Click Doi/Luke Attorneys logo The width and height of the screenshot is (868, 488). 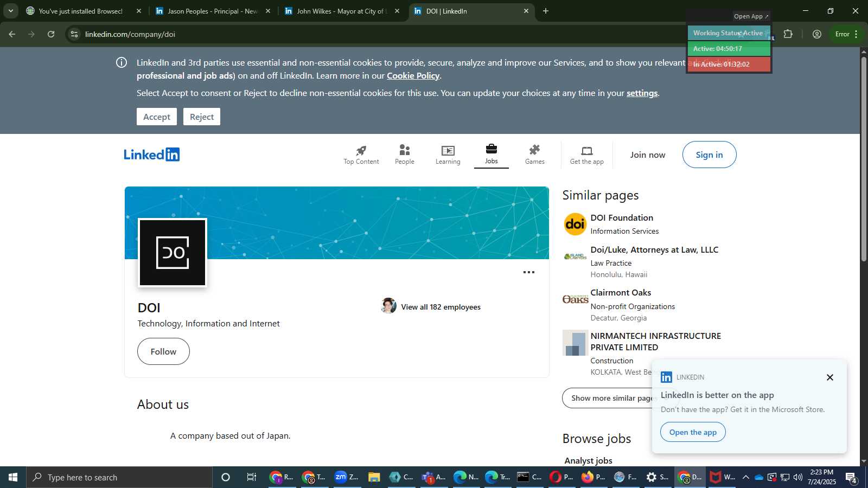click(x=575, y=256)
